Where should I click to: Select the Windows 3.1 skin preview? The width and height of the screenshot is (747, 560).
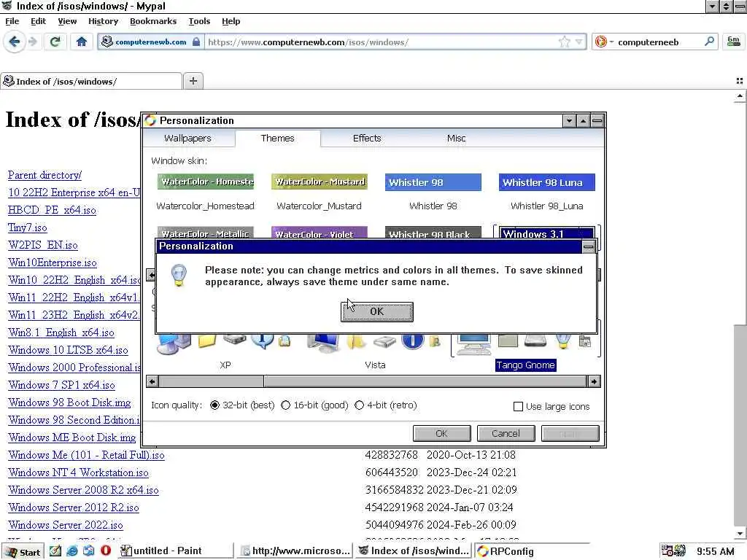click(547, 233)
